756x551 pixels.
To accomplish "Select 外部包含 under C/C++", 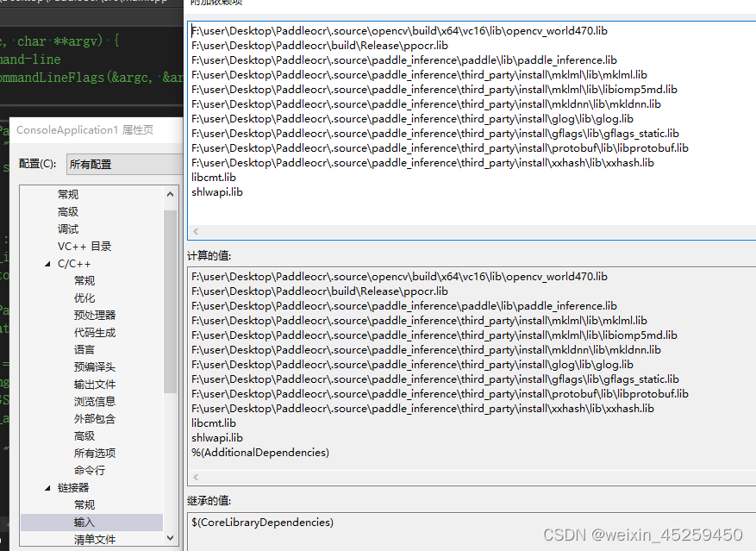I will pos(95,419).
